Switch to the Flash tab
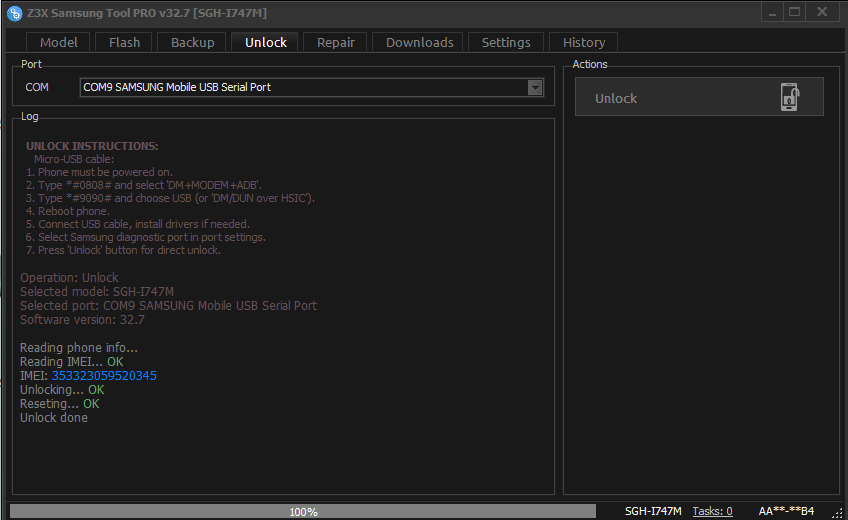Image resolution: width=848 pixels, height=520 pixels. point(124,42)
